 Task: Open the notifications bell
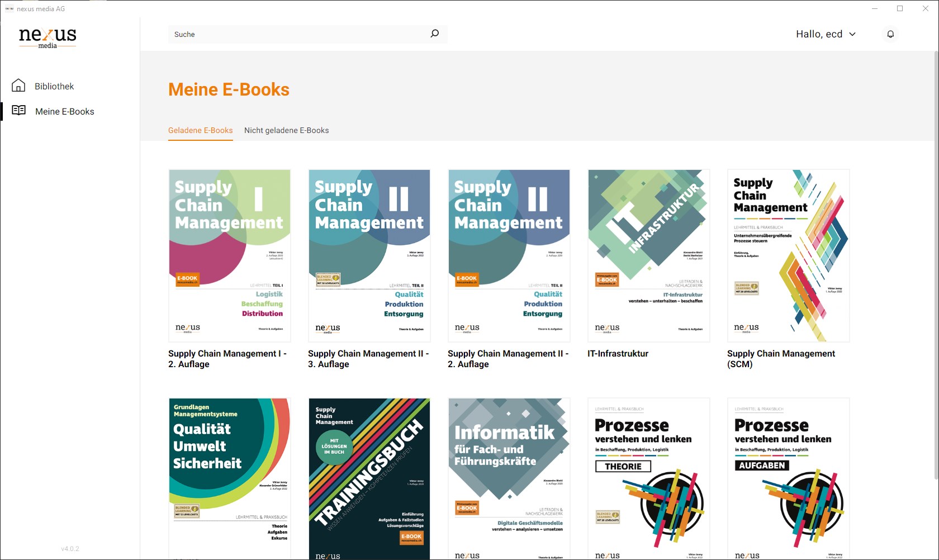(890, 34)
